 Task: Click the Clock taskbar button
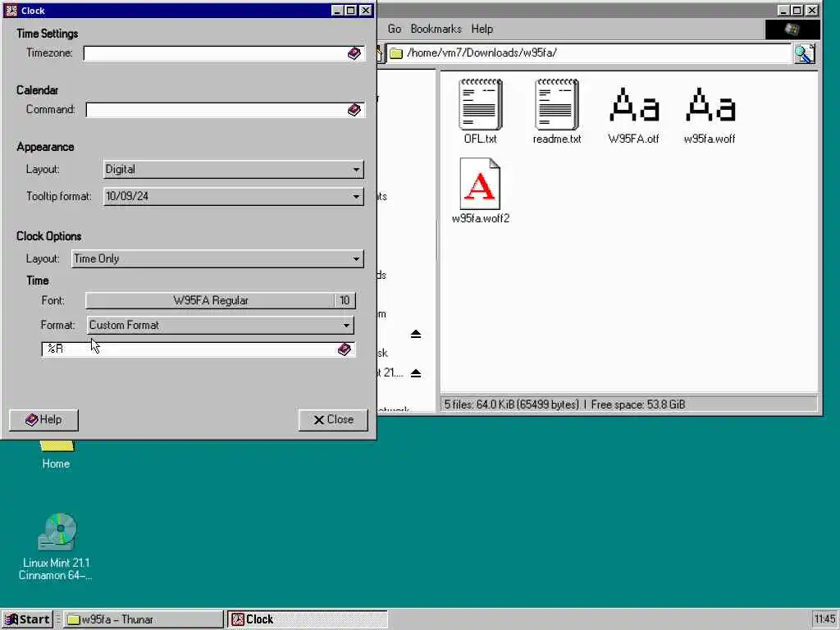click(x=308, y=619)
